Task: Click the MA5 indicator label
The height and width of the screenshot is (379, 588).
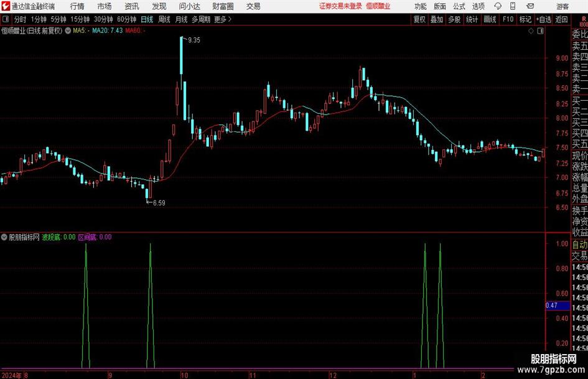Action: [x=81, y=30]
